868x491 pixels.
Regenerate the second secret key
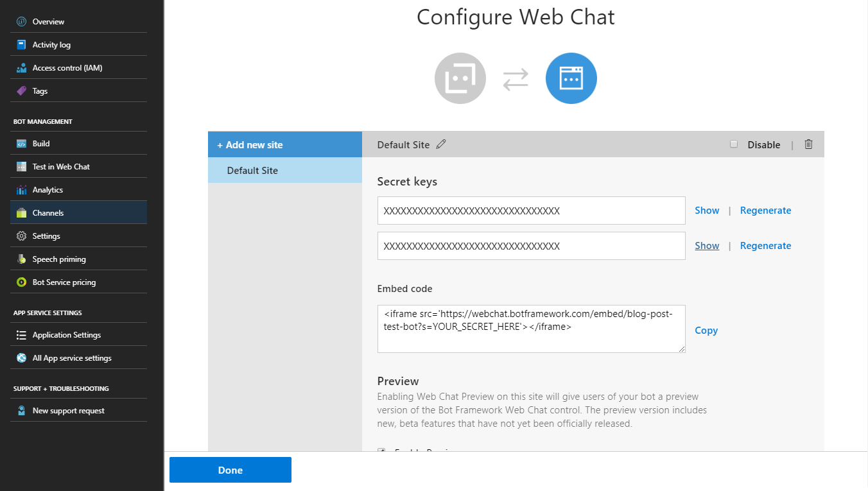[x=765, y=246]
